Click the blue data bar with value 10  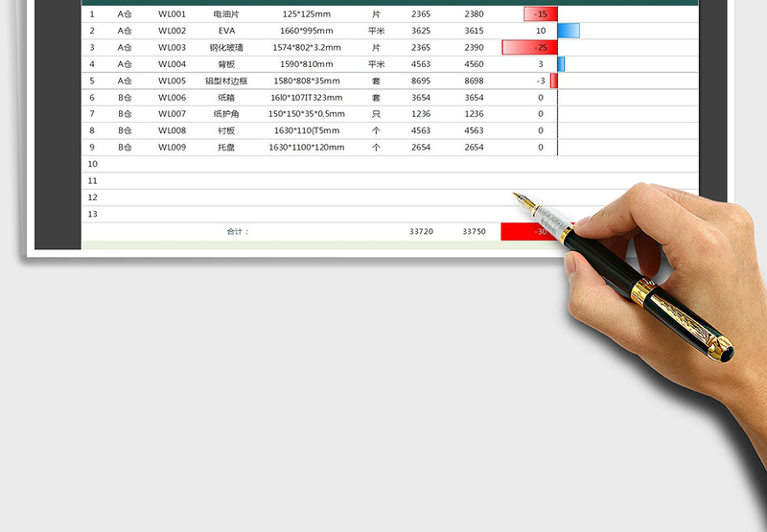tap(568, 31)
